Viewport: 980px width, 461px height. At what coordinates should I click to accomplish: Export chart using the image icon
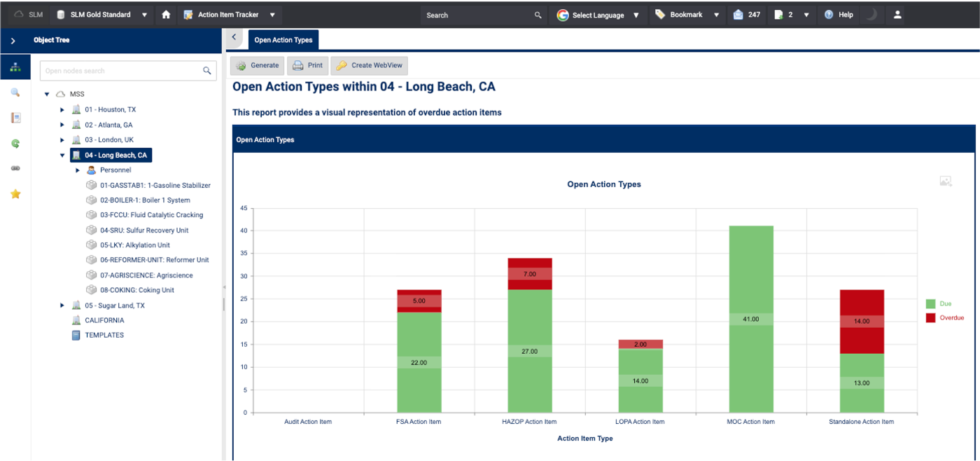point(945,181)
